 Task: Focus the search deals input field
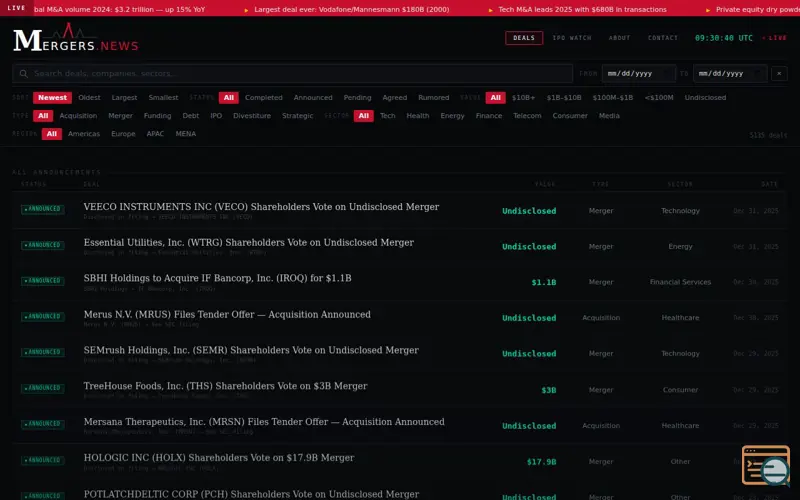pos(292,73)
